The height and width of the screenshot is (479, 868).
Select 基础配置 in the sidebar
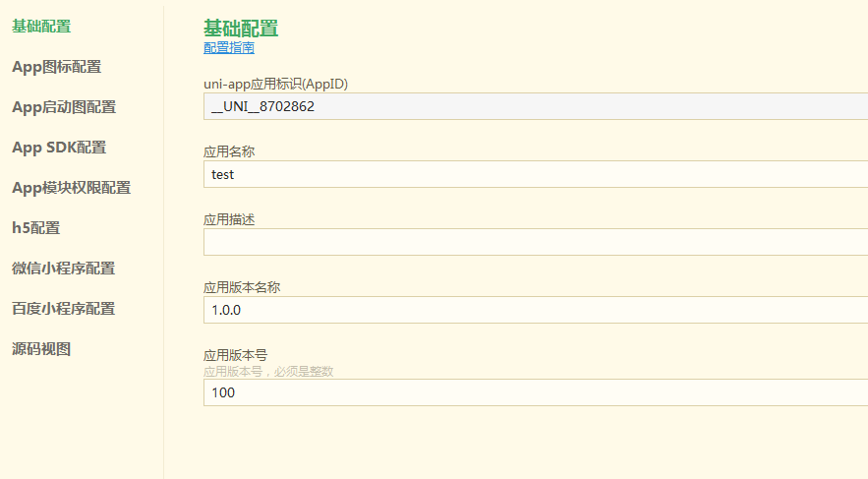pos(41,26)
